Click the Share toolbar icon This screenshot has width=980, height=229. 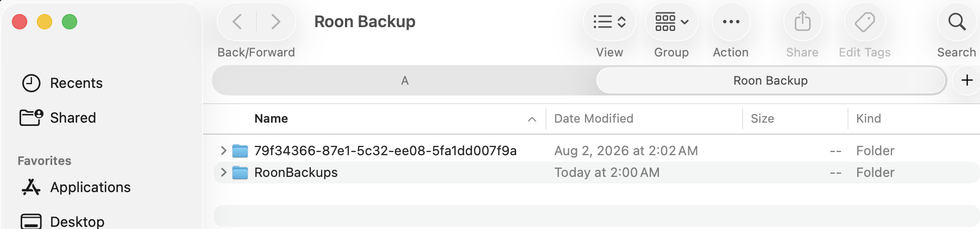[802, 22]
